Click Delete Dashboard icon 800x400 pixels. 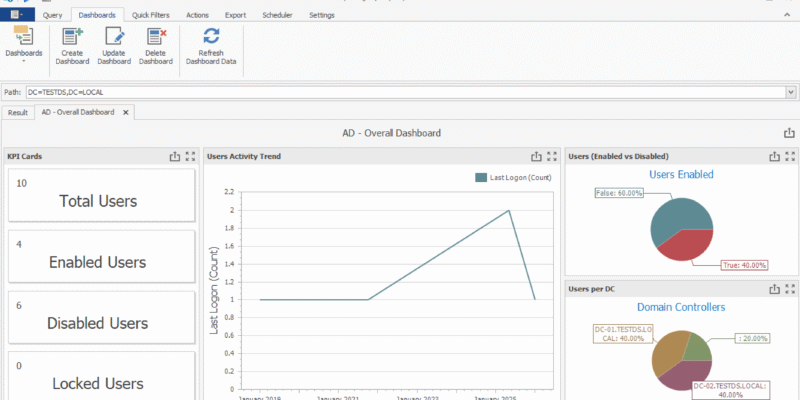point(156,36)
